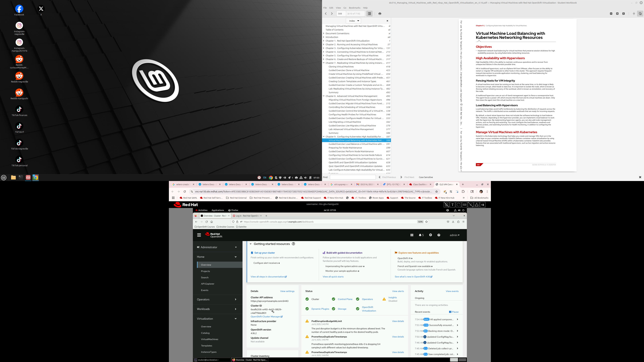
Task: Click the OpenShift import plus icon
Action: [431, 235]
